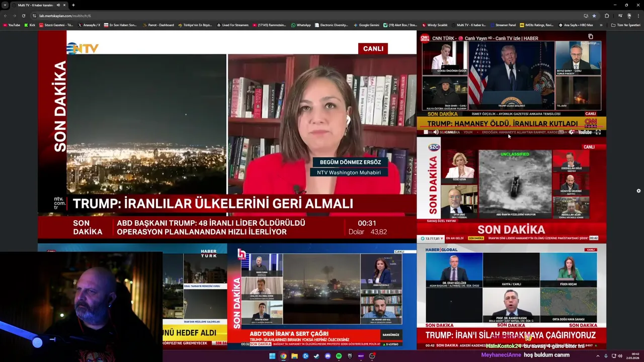Open the Alert Box / Stre... bookmark
The height and width of the screenshot is (362, 644).
pyautogui.click(x=400, y=25)
